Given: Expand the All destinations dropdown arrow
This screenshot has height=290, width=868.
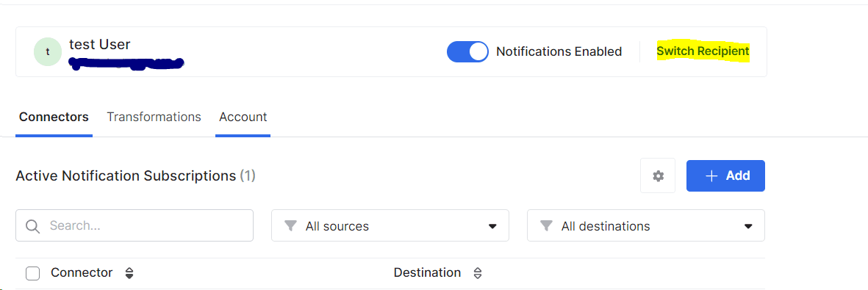Looking at the screenshot, I should (x=748, y=226).
